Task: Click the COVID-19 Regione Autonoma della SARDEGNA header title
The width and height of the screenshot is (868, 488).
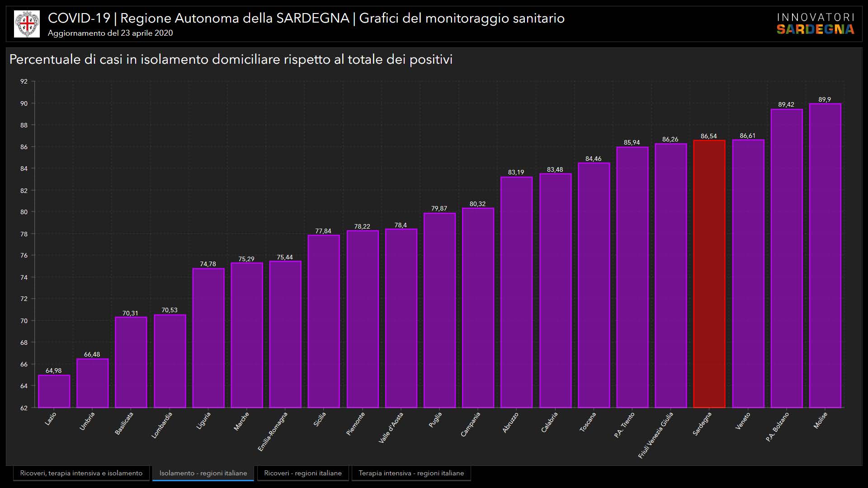Action: 306,18
